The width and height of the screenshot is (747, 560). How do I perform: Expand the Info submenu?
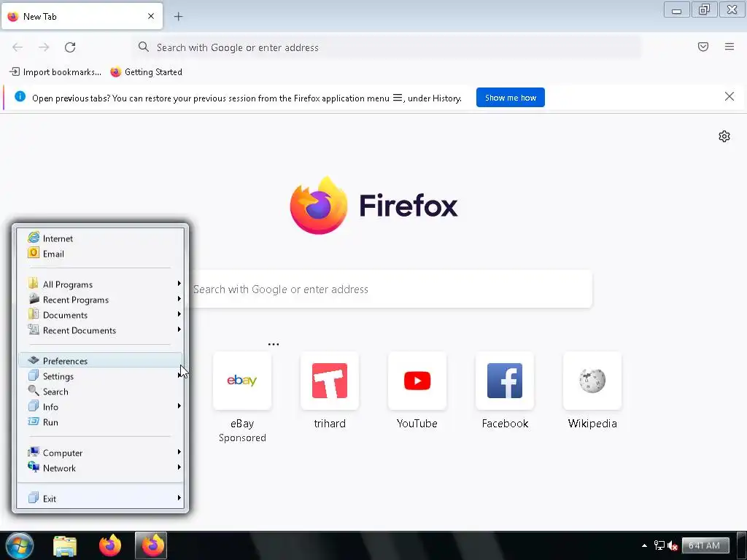(101, 407)
